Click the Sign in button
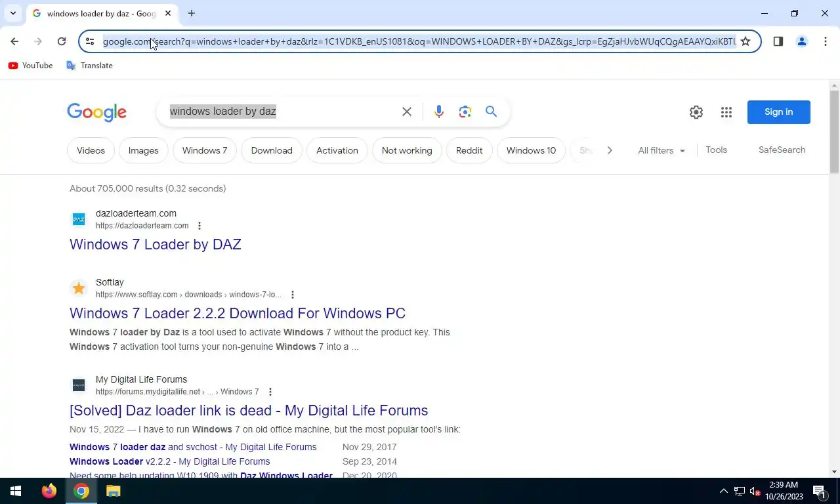Image resolution: width=840 pixels, height=504 pixels. coord(779,112)
